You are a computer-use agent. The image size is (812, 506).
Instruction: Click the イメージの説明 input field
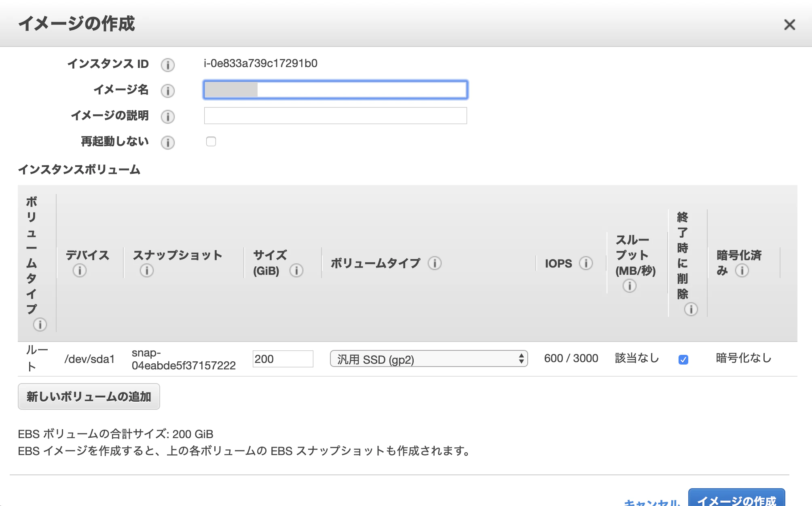click(335, 116)
